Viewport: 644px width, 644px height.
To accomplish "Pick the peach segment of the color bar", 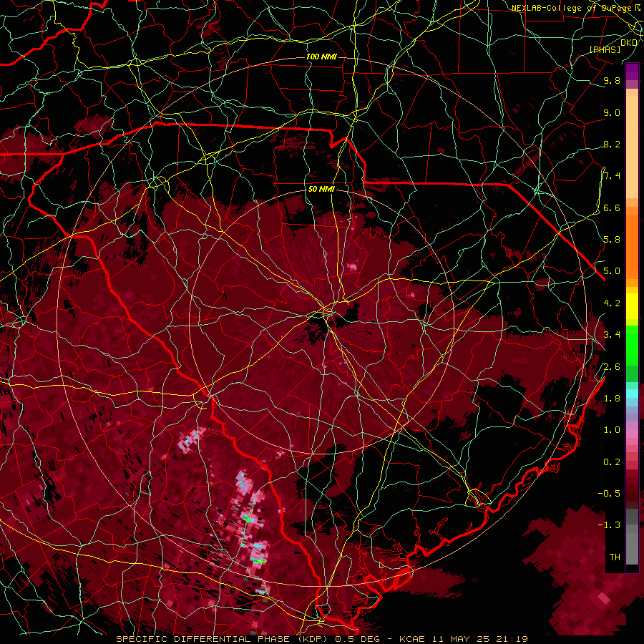I will pyautogui.click(x=632, y=148).
